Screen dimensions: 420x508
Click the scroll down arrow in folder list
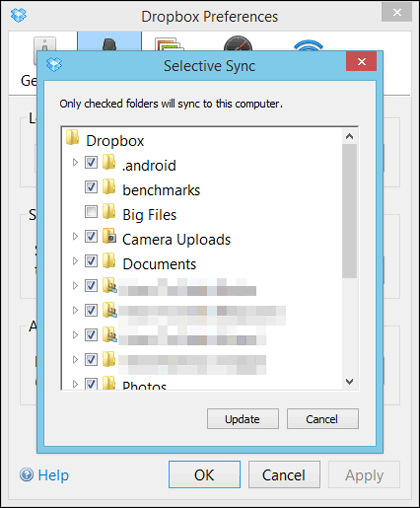click(x=349, y=381)
